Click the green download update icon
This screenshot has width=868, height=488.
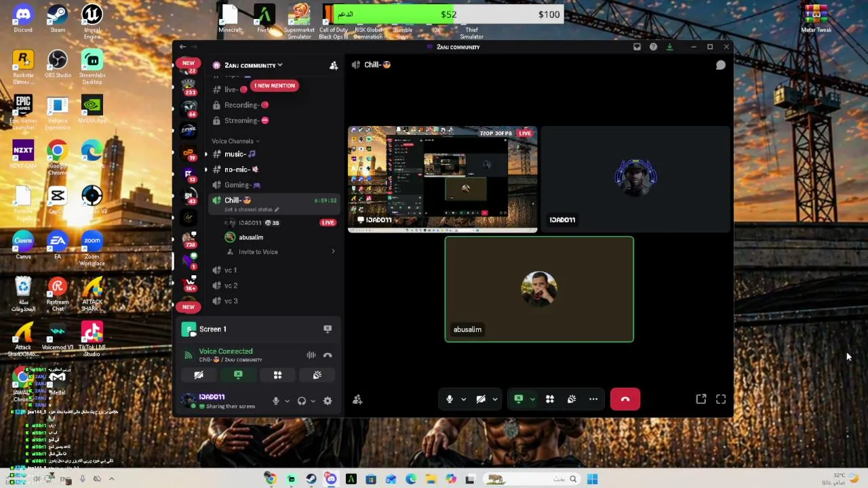tap(669, 47)
